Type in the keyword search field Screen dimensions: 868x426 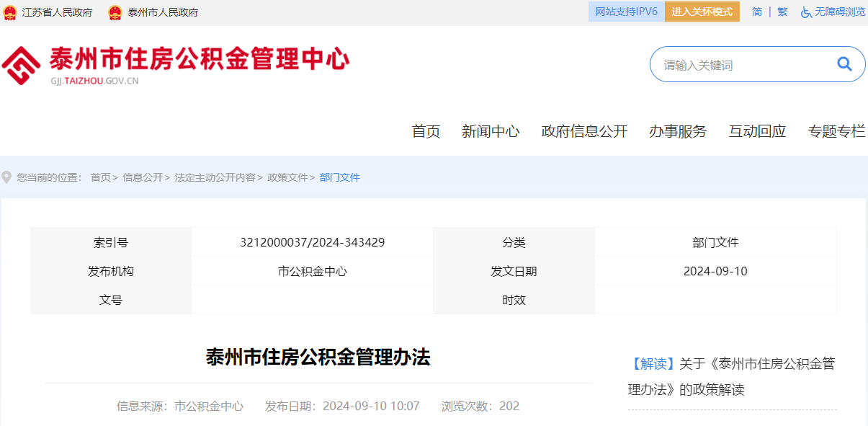(x=742, y=65)
